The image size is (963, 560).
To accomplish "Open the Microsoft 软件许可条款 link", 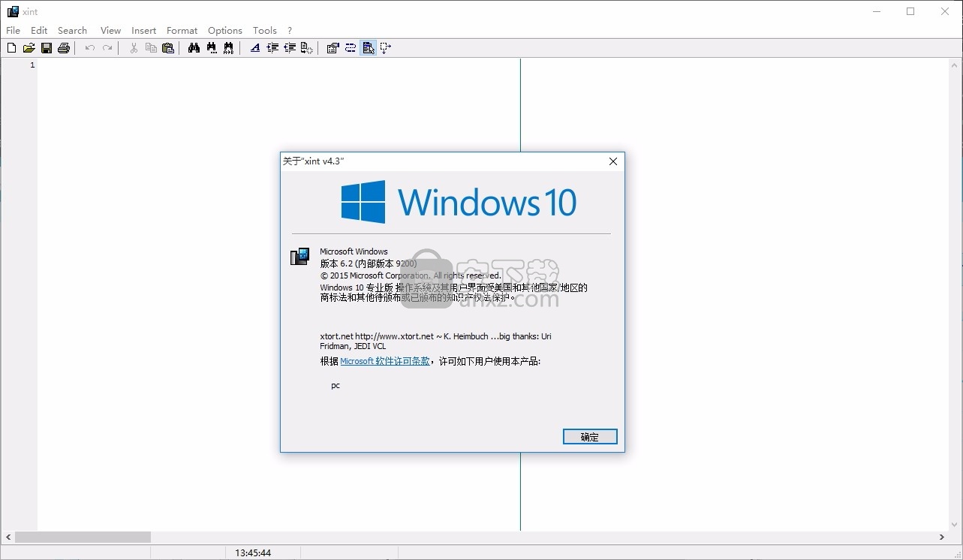I will (385, 361).
